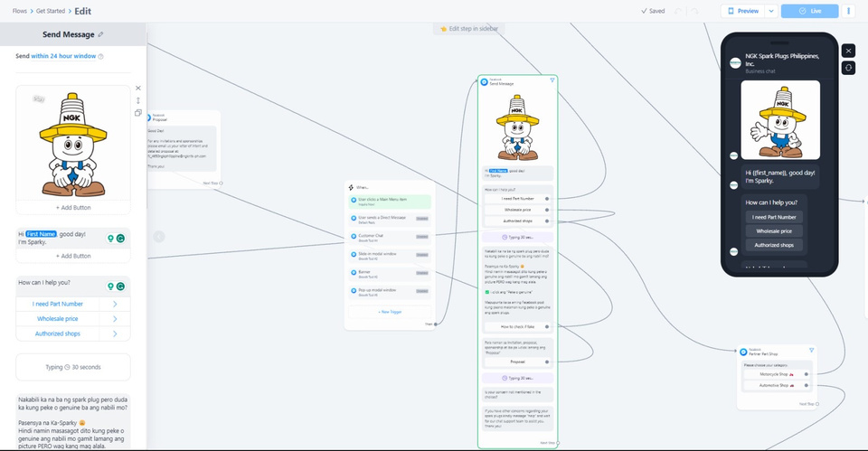
Task: Select the move handle icon beside the image block
Action: (138, 100)
